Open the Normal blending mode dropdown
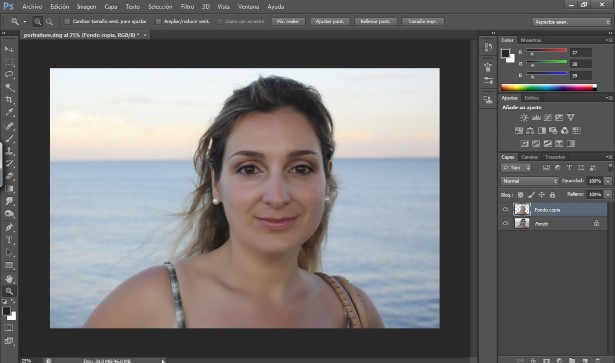 click(529, 181)
